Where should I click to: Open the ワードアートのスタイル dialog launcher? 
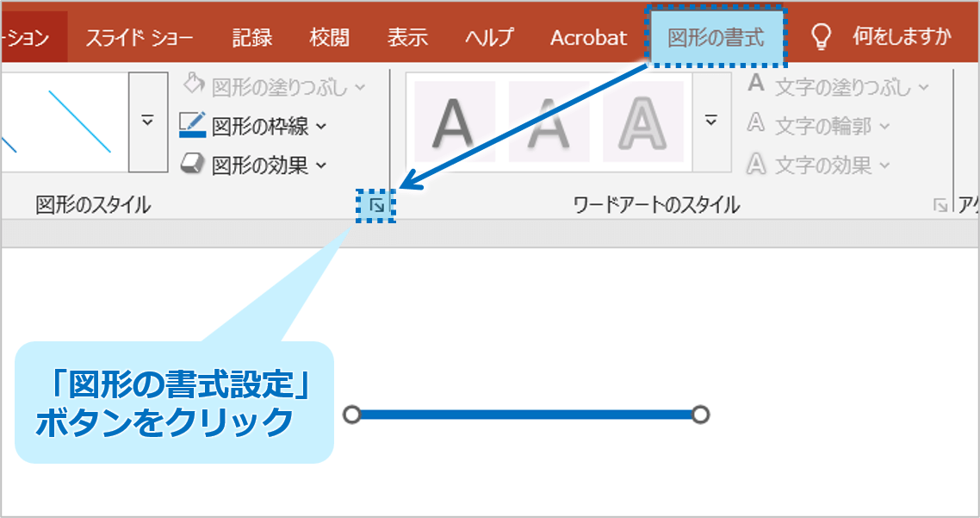[940, 206]
